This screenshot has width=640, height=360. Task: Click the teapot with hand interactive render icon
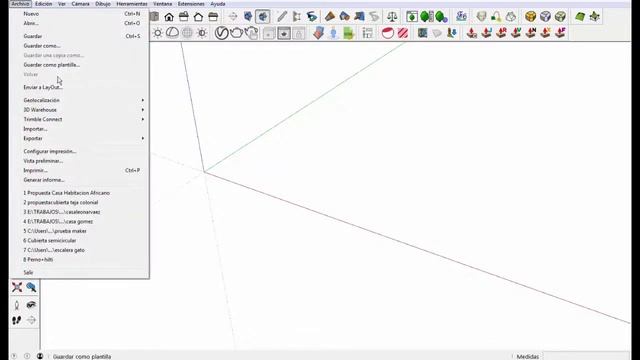click(251, 33)
